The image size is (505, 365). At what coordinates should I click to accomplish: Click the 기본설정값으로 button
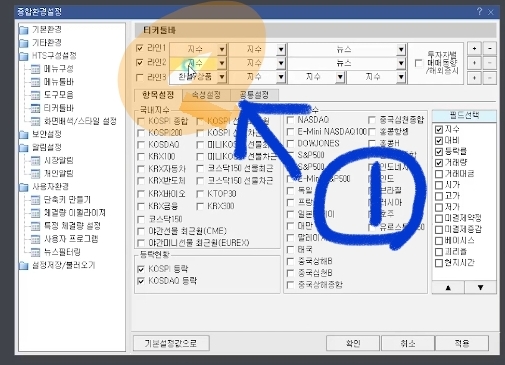[x=171, y=343]
